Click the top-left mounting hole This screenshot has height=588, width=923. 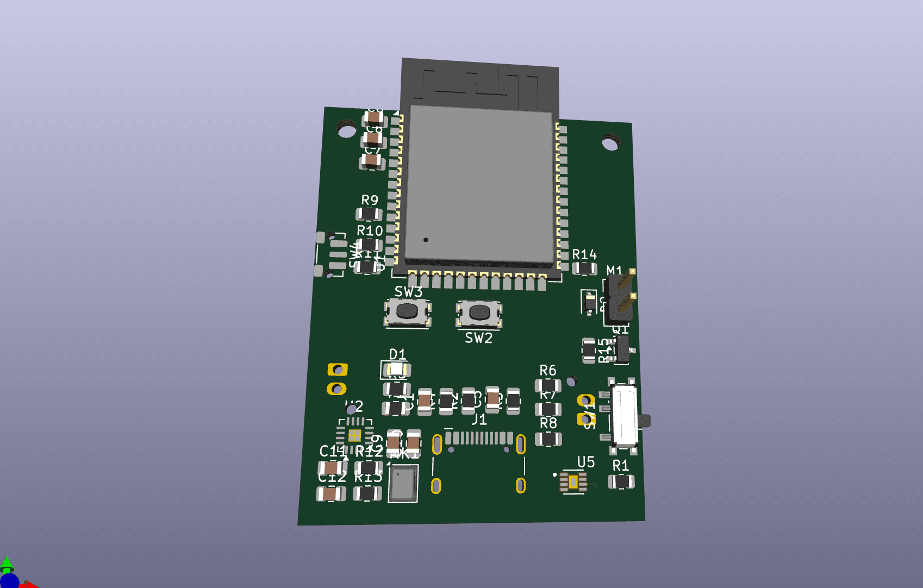pyautogui.click(x=346, y=129)
